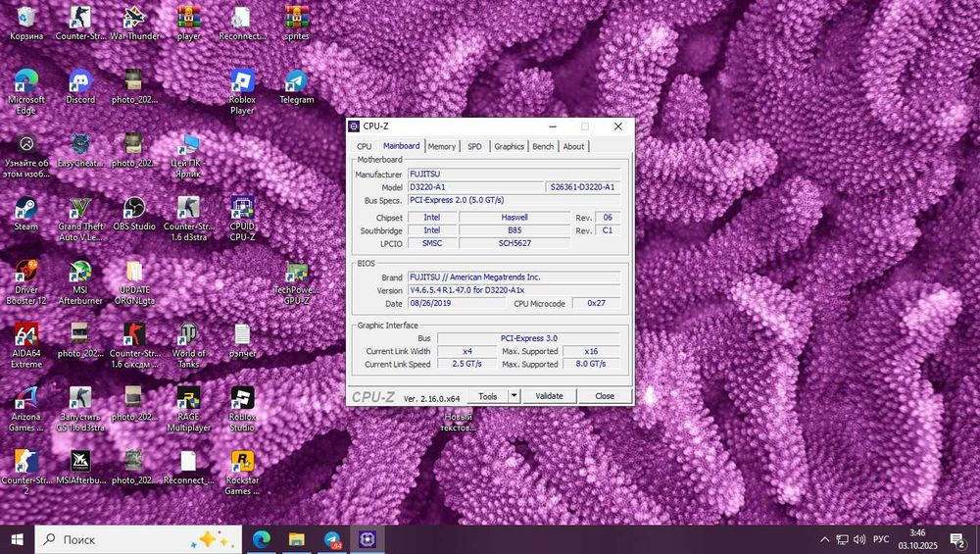Show hidden system tray icons
Viewport: 980px width, 554px height.
pos(824,539)
